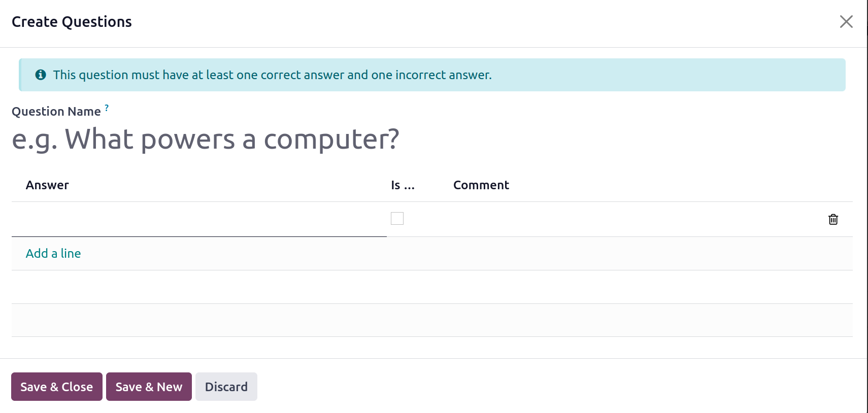Viewport: 868px width, 413px height.
Task: Click the Question Name label
Action: 56,112
